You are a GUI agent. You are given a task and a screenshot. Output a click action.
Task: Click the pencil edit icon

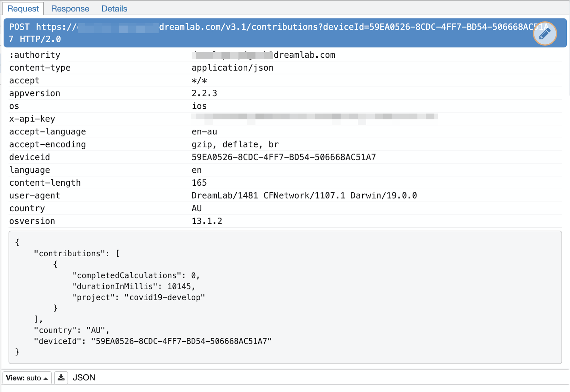click(545, 33)
